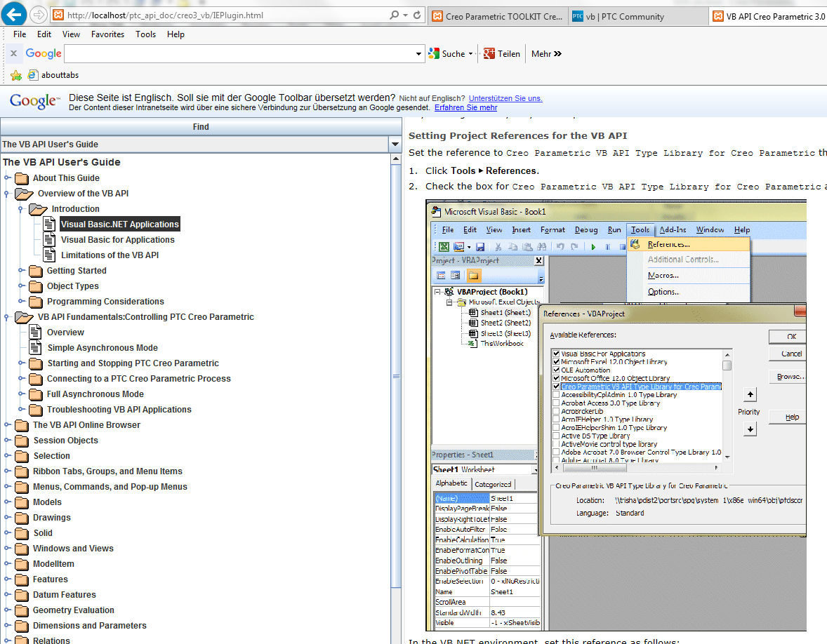Image resolution: width=827 pixels, height=644 pixels.
Task: Open the Mehr toolbar overflow
Action: point(546,54)
